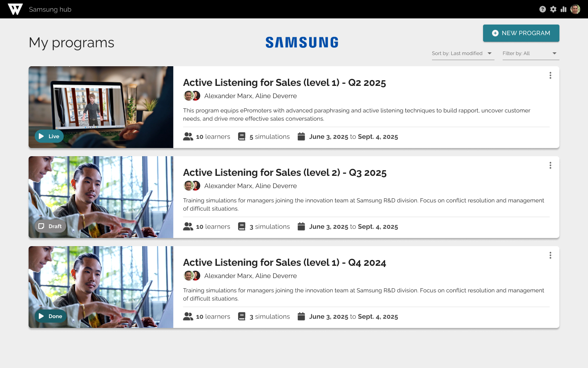Click the laptop thumbnail of Q2 2025 program
This screenshot has width=588, height=368.
click(x=101, y=107)
